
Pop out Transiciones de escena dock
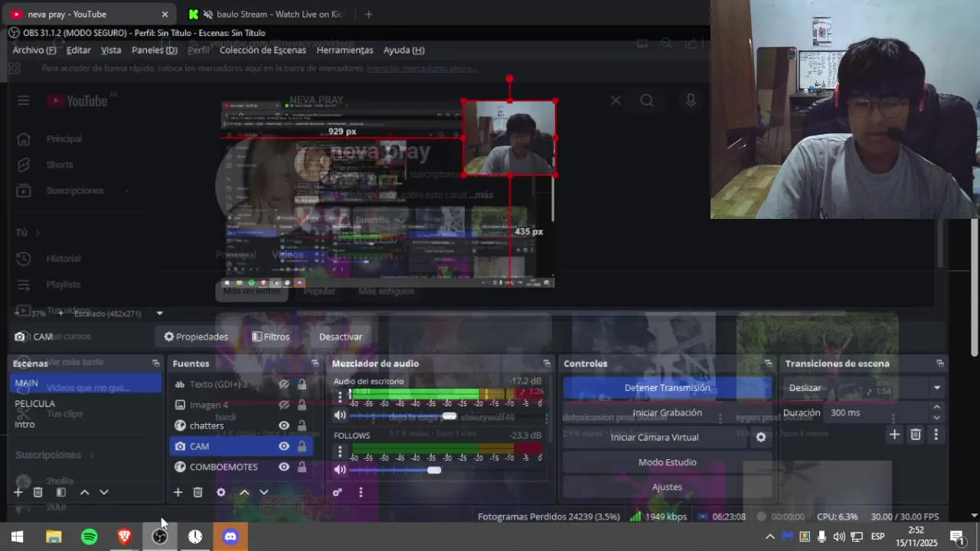(940, 364)
